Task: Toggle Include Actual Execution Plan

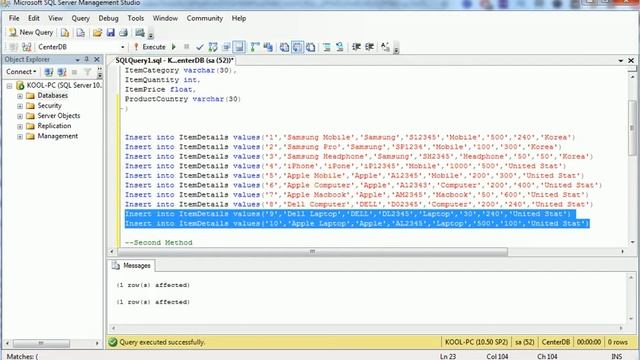Action: pyautogui.click(x=255, y=47)
